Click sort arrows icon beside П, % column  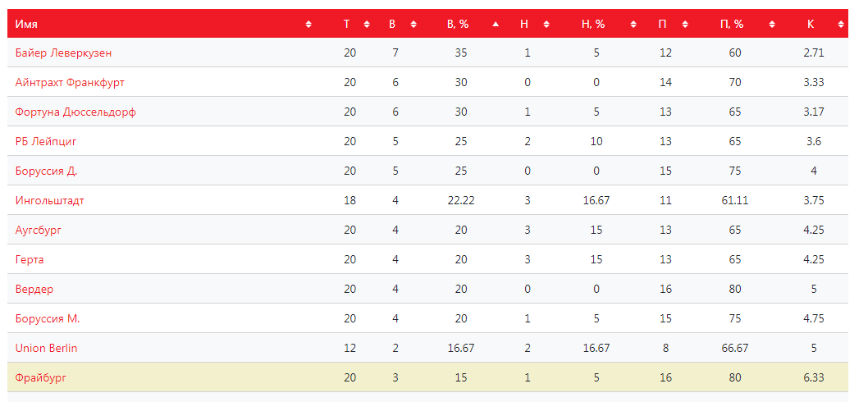click(x=772, y=25)
